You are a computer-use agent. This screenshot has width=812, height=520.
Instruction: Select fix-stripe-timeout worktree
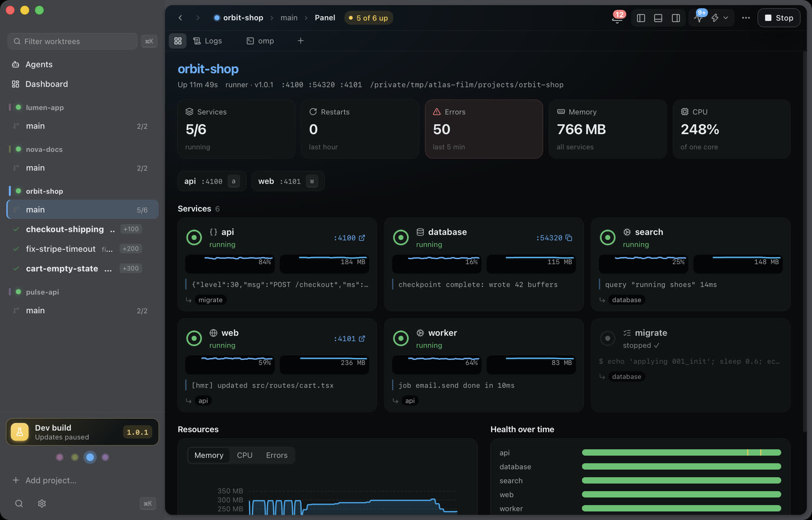(x=82, y=249)
